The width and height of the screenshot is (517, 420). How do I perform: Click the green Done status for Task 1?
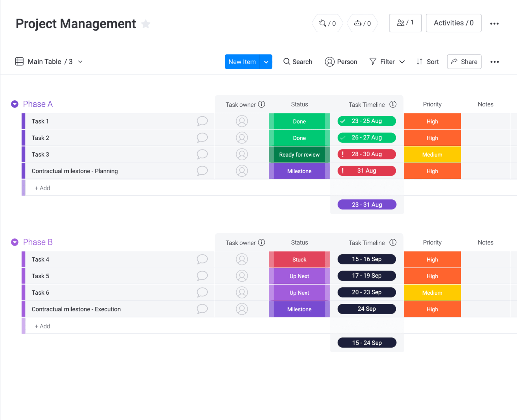(x=299, y=121)
